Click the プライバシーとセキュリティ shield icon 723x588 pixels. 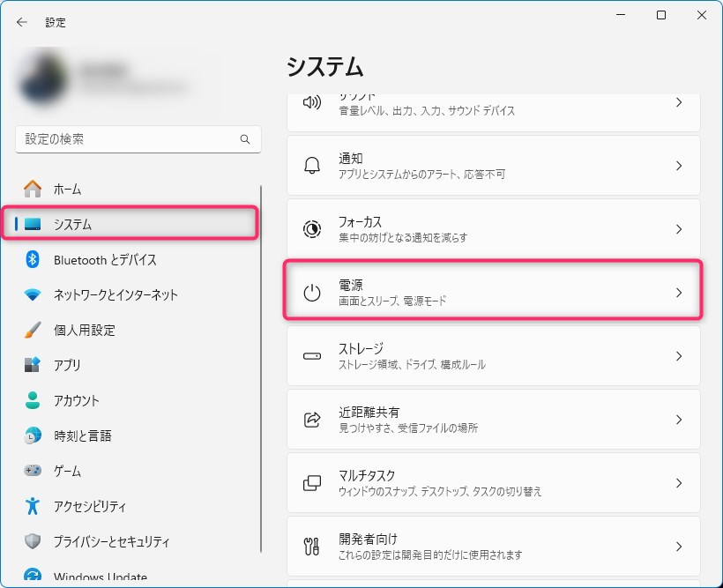[x=33, y=541]
